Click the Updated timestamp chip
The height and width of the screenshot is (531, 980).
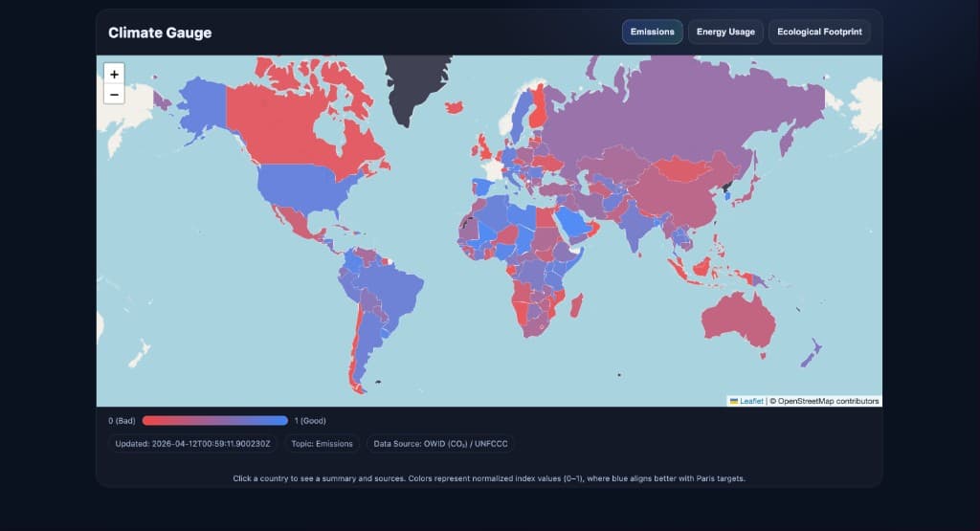pos(193,444)
